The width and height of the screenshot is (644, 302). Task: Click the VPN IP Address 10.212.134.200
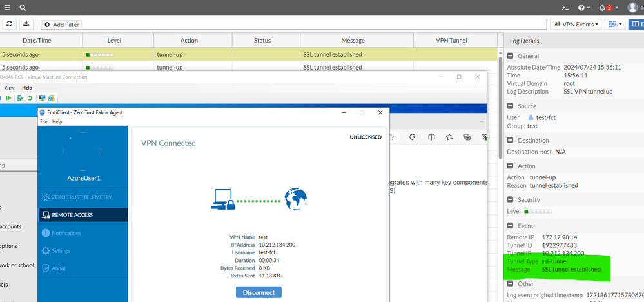click(277, 245)
